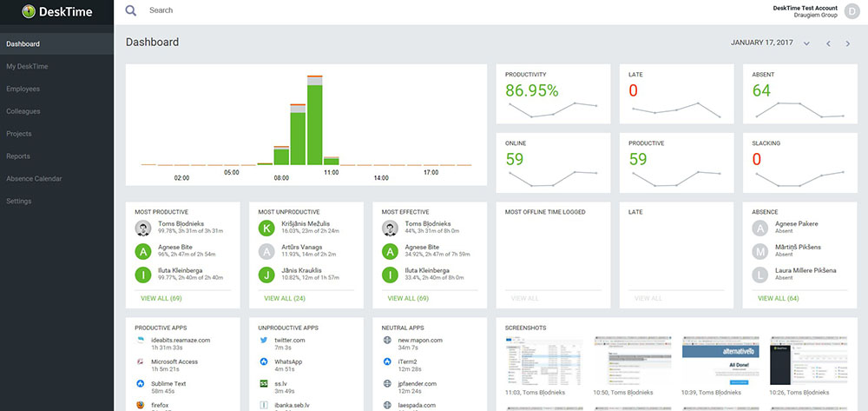868x411 pixels.
Task: Click the Microsoft Access app icon
Action: (x=140, y=361)
